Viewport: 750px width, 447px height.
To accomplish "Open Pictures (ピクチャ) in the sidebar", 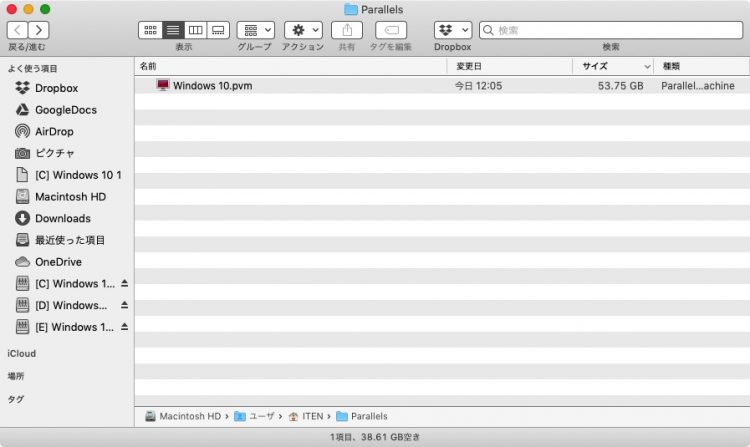I will coord(55,153).
